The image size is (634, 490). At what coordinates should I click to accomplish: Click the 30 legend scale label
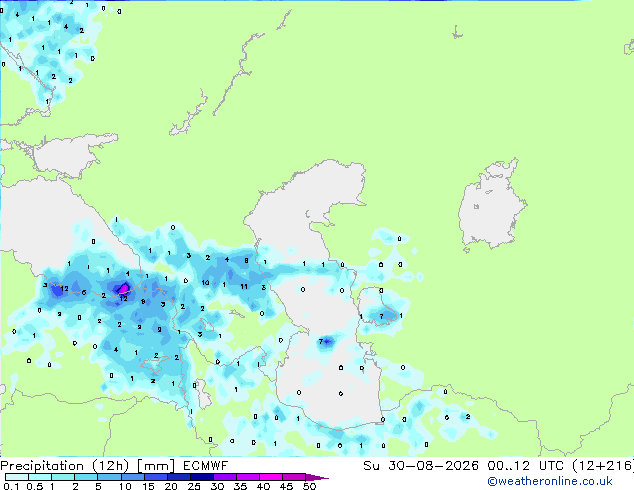tap(217, 486)
